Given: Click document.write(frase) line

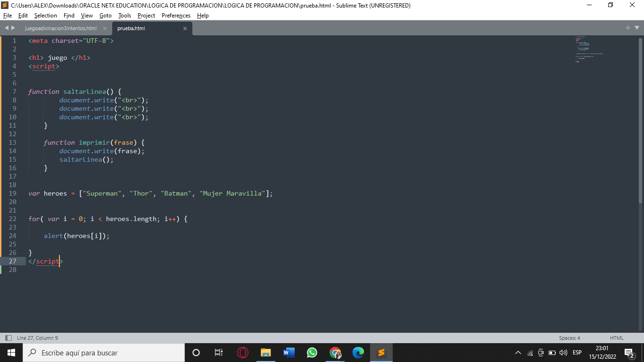Looking at the screenshot, I should (x=102, y=151).
